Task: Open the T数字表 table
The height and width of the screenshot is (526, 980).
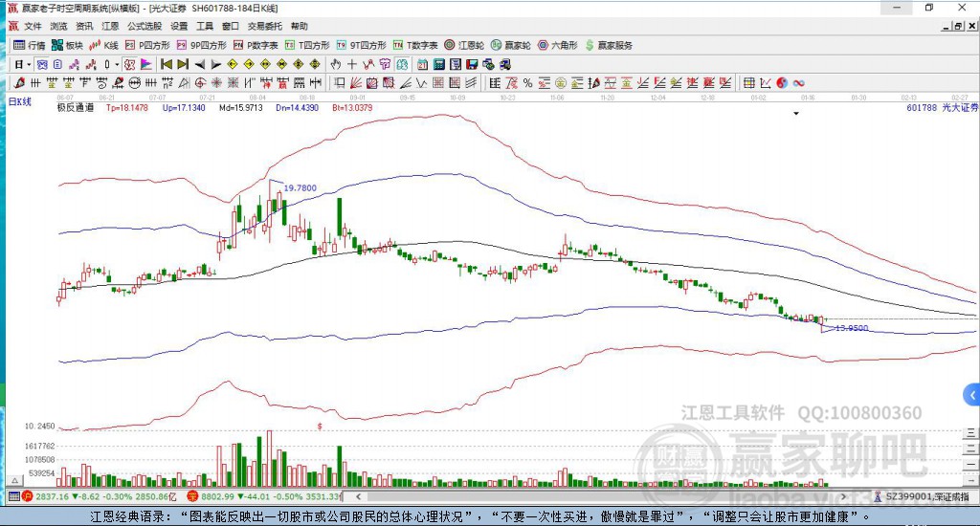Action: [415, 45]
